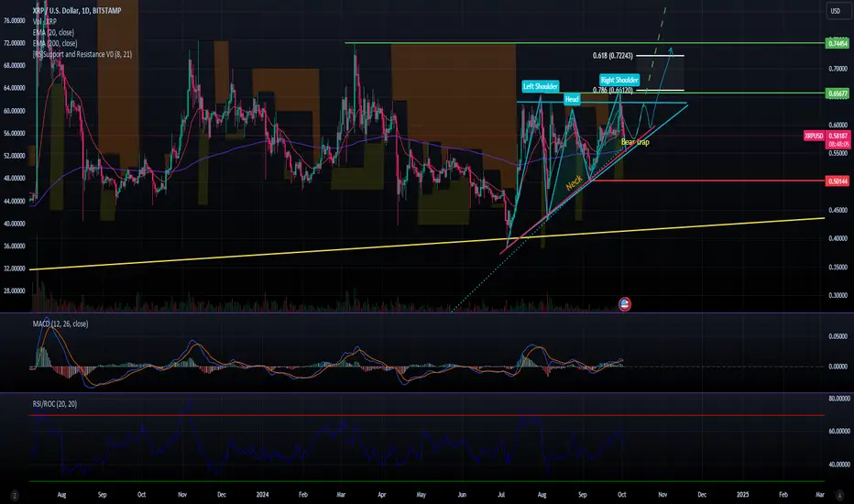This screenshot has width=854, height=504.
Task: Click the round Z icon beside time axis
Action: [15, 495]
